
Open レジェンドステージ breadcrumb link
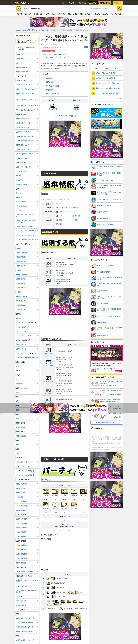point(45,30)
